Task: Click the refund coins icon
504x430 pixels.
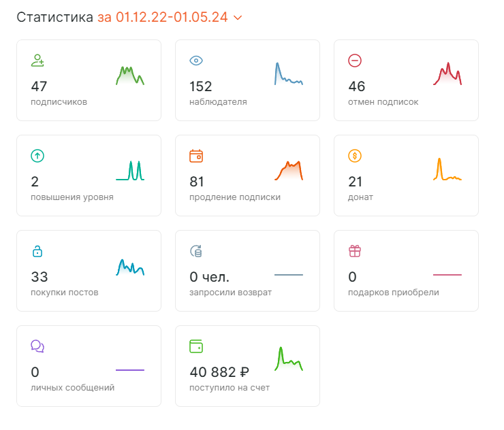Action: click(x=196, y=251)
